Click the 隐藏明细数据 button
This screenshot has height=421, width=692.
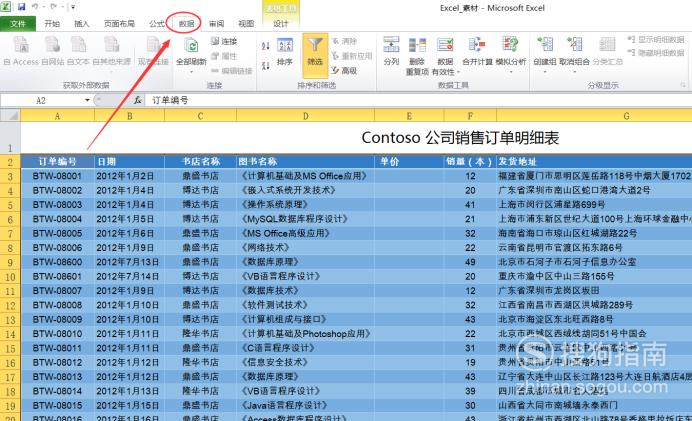(x=656, y=53)
